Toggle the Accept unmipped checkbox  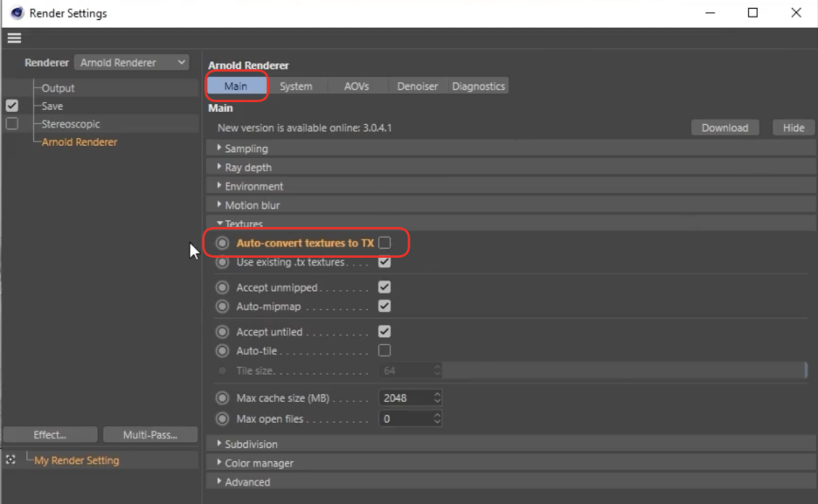click(x=385, y=287)
